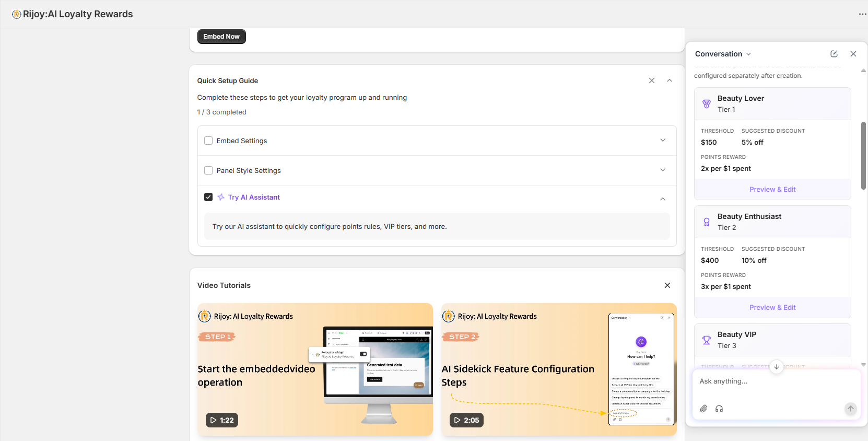The image size is (868, 441).
Task: Attach a file with the paperclip icon
Action: click(x=703, y=409)
